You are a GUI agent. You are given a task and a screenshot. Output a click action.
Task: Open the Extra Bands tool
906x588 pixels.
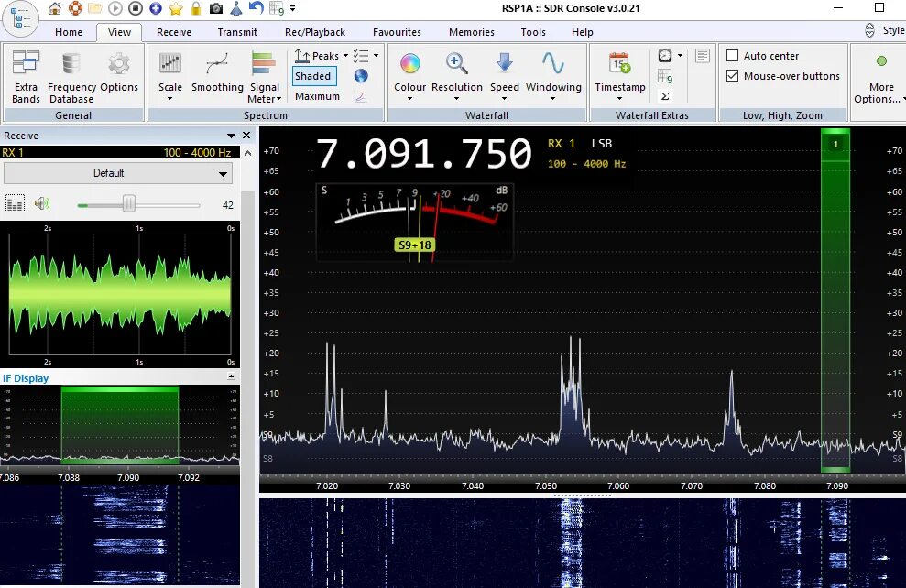pyautogui.click(x=26, y=77)
